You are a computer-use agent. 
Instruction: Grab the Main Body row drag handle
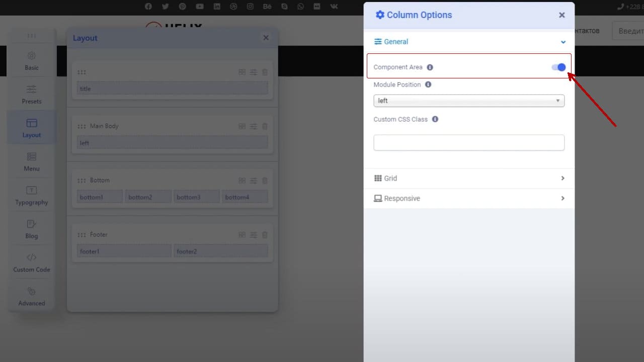pyautogui.click(x=82, y=126)
